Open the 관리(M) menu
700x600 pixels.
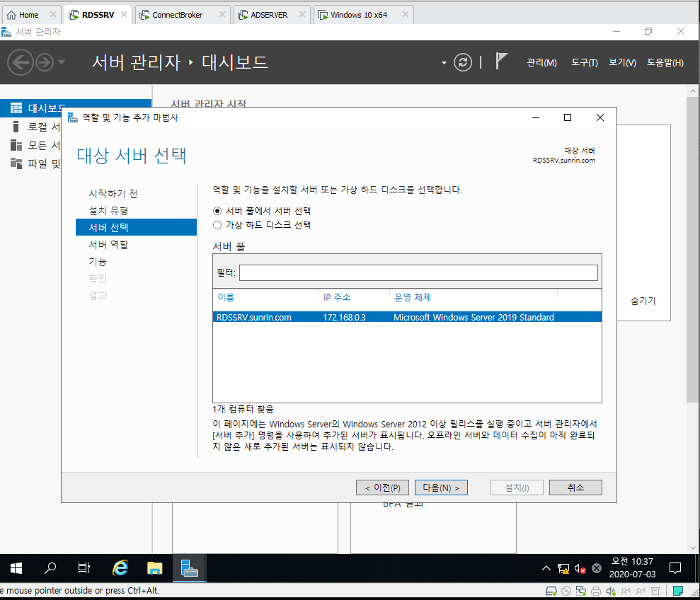click(541, 63)
